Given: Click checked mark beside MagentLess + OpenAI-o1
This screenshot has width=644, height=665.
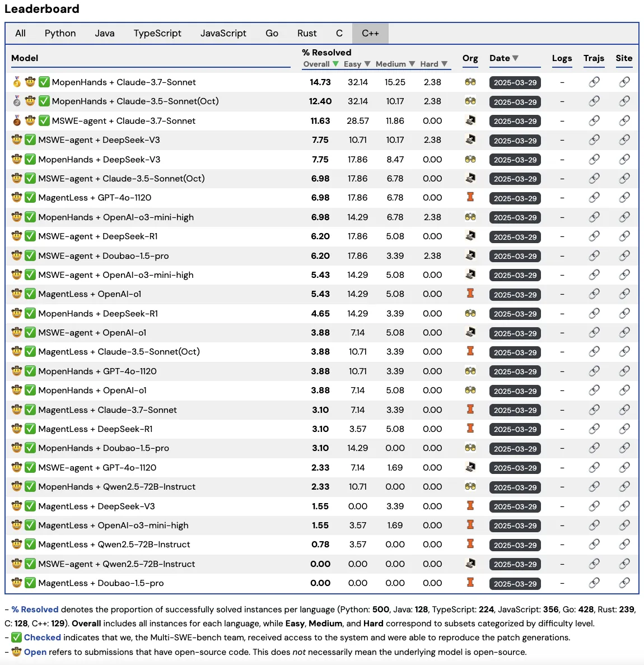Looking at the screenshot, I should pos(30,294).
